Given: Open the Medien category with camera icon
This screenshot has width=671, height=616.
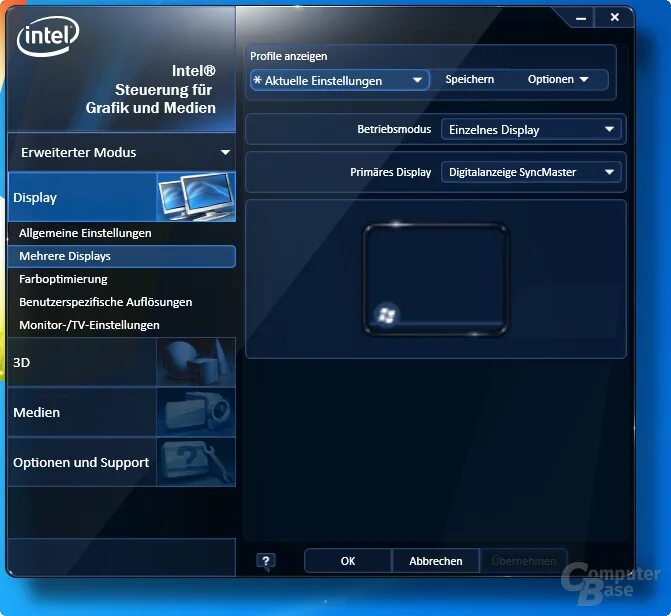Looking at the screenshot, I should (122, 412).
